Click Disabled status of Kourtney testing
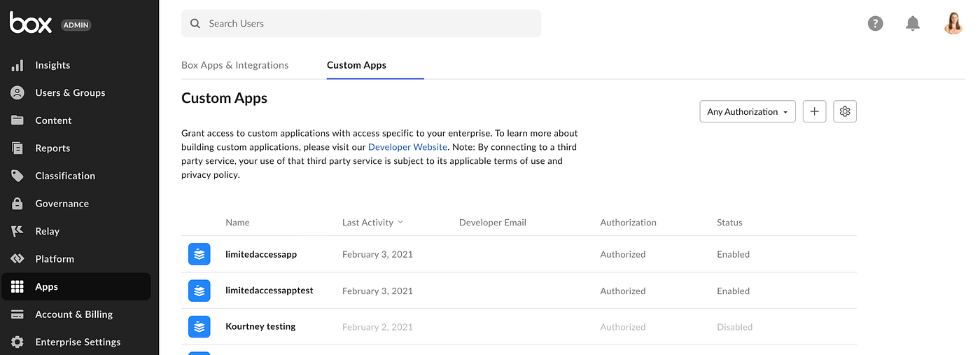This screenshot has height=355, width=980. pos(735,327)
